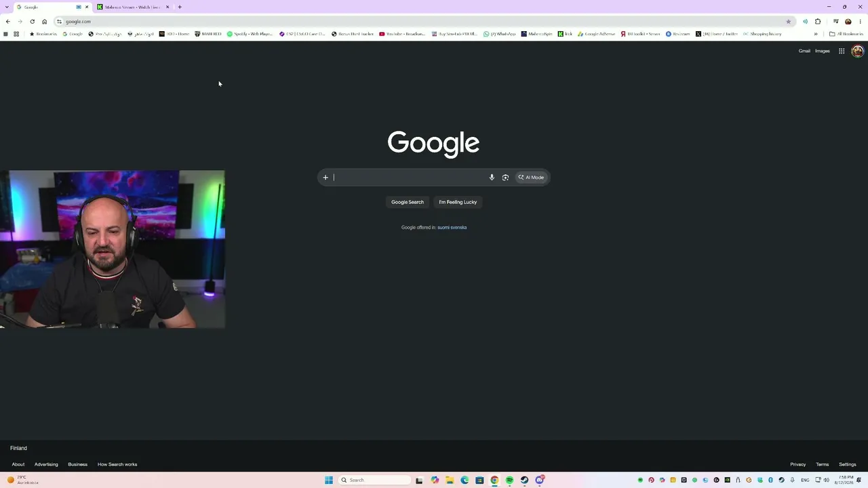This screenshot has width=868, height=488.
Task: Open the Google account avatar
Action: pyautogui.click(x=857, y=51)
